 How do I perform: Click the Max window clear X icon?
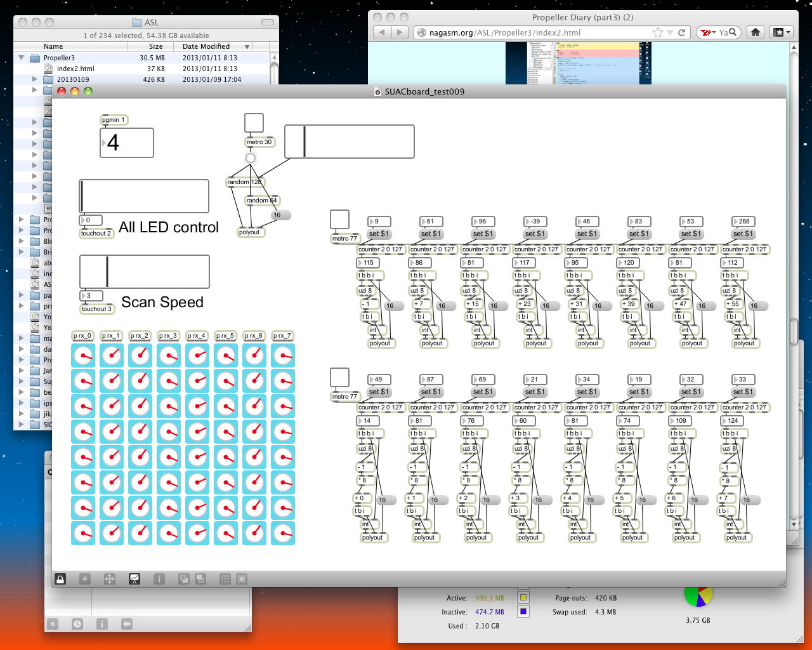(x=53, y=624)
